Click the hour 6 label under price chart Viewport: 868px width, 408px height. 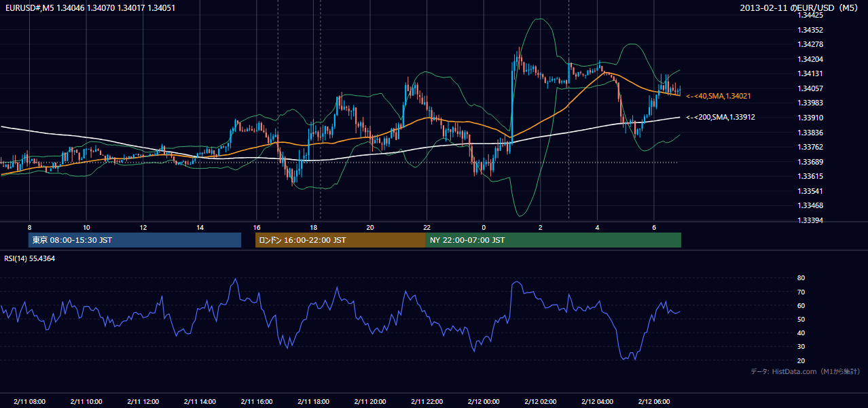pos(653,227)
